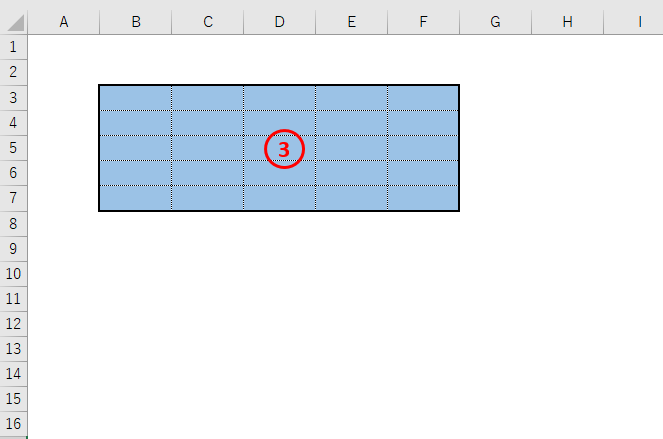The image size is (663, 439).
Task: Click blue cell F7
Action: [x=423, y=198]
